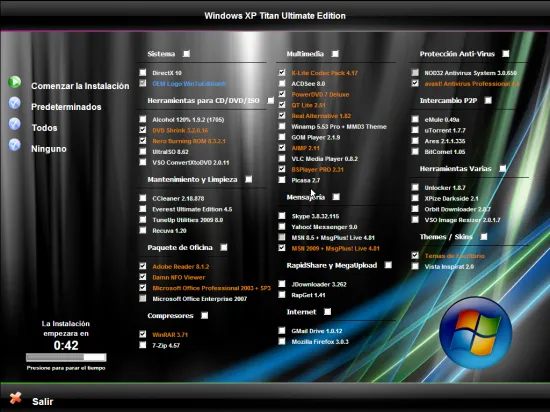Uncheck WinRAR 3.71 checkbox
The height and width of the screenshot is (412, 550).
coord(143,334)
